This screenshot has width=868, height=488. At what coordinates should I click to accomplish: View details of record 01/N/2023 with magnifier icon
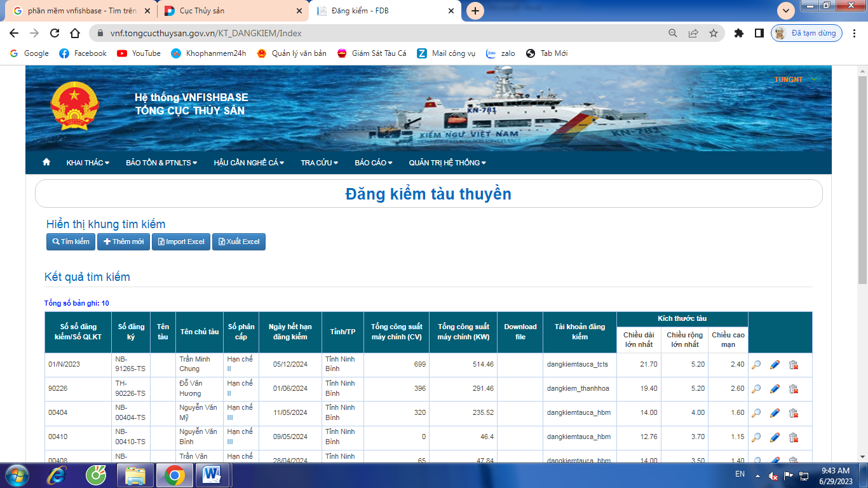pyautogui.click(x=756, y=365)
